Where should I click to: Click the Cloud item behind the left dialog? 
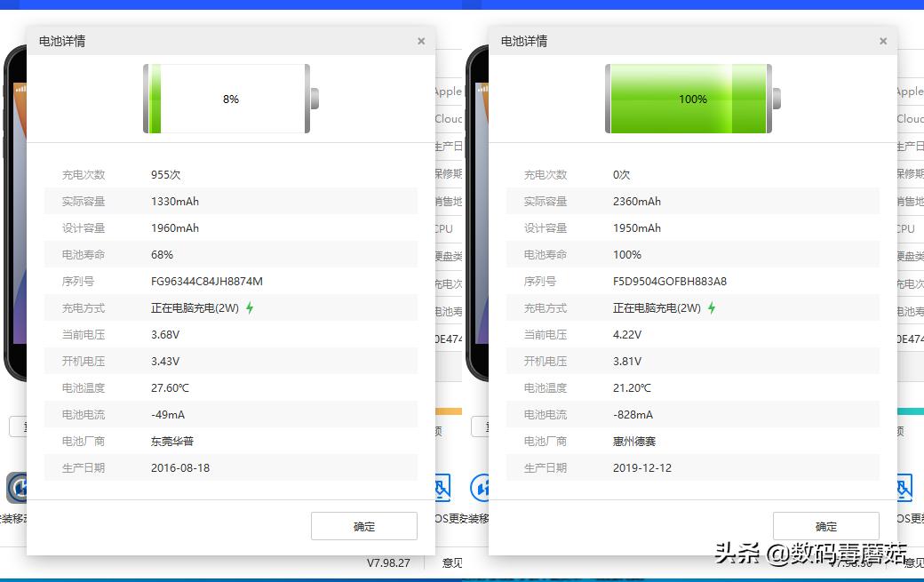pyautogui.click(x=448, y=118)
